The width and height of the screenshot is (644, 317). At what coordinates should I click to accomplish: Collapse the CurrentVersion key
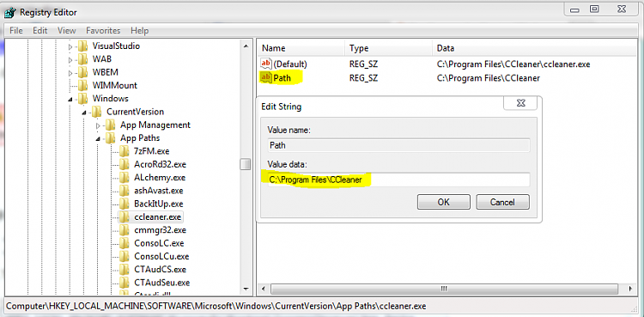click(x=84, y=113)
